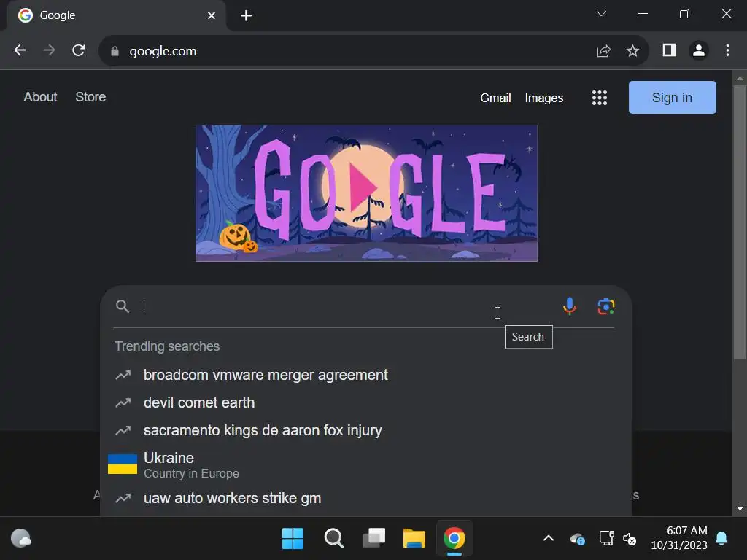Click the Sign in button
The image size is (747, 560).
tap(672, 97)
